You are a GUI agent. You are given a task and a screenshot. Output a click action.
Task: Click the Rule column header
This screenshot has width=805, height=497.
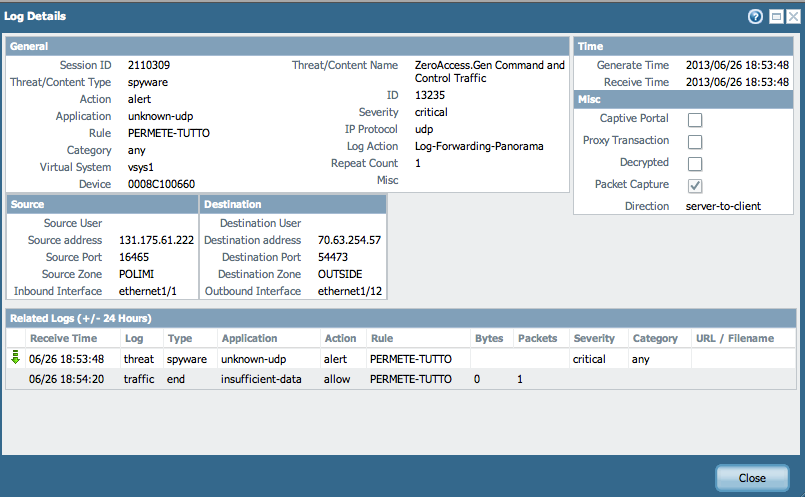click(x=381, y=338)
